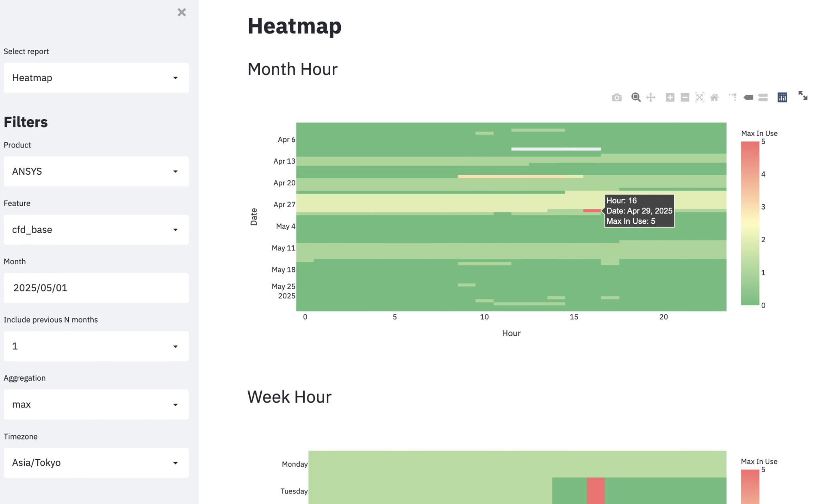Select the Zoom tool in the plot modebar

click(x=636, y=97)
